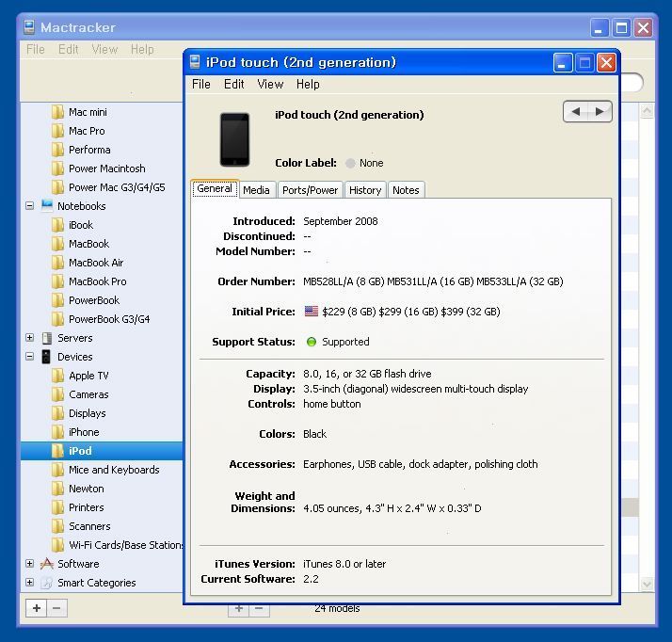672x642 pixels.
Task: Select the Cameras folder icon
Action: pyautogui.click(x=57, y=394)
